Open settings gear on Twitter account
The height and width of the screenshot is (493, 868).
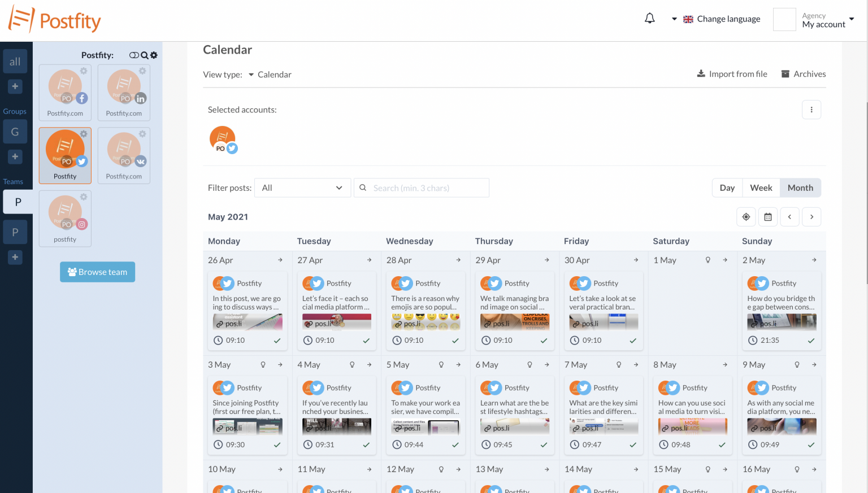84,134
